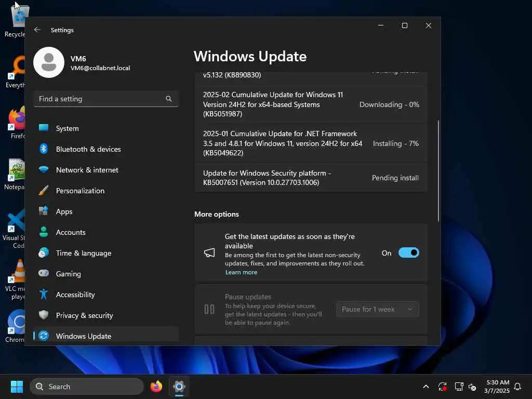
Task: Open Firefox from the taskbar
Action: coord(156,387)
